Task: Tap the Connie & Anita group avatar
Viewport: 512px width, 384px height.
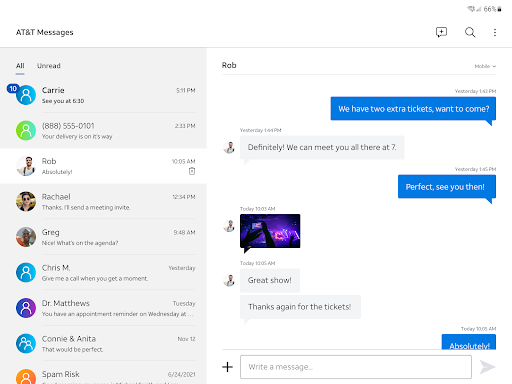Action: pos(26,343)
